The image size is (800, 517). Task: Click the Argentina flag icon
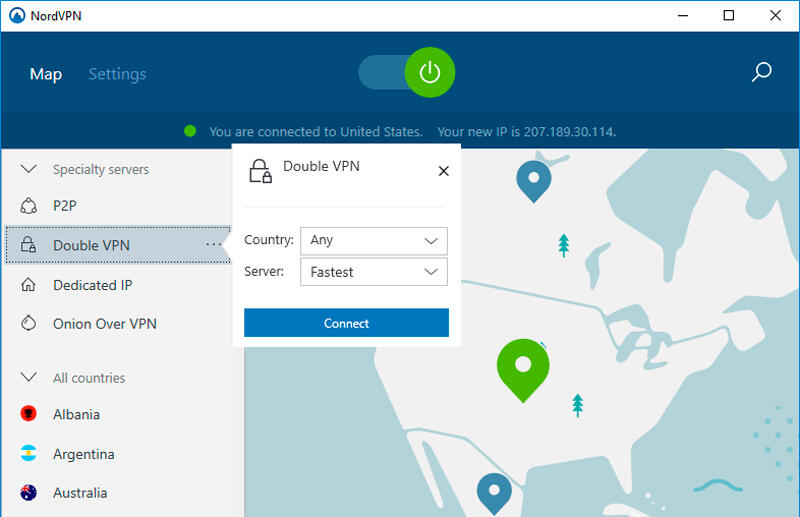click(29, 453)
